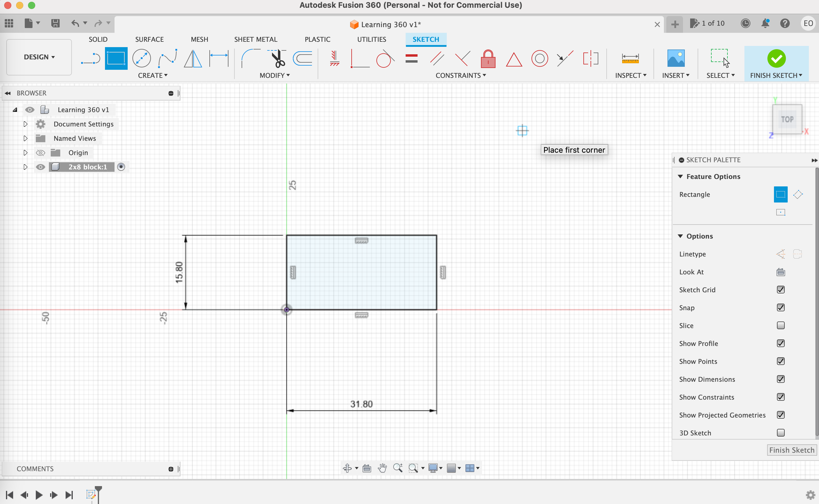This screenshot has height=504, width=819.
Task: Select the Offset tool in Modify
Action: (x=302, y=58)
